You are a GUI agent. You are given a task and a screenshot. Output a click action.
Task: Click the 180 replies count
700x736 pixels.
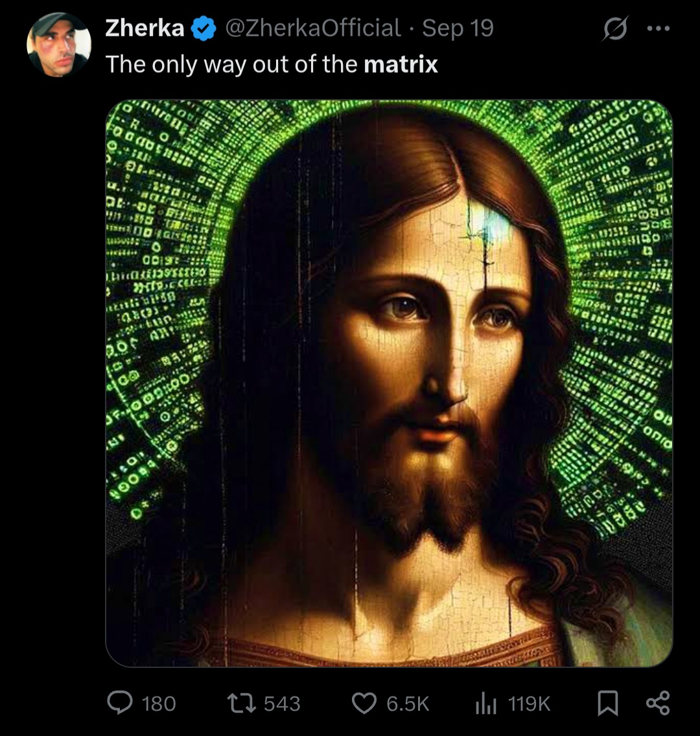[x=158, y=704]
